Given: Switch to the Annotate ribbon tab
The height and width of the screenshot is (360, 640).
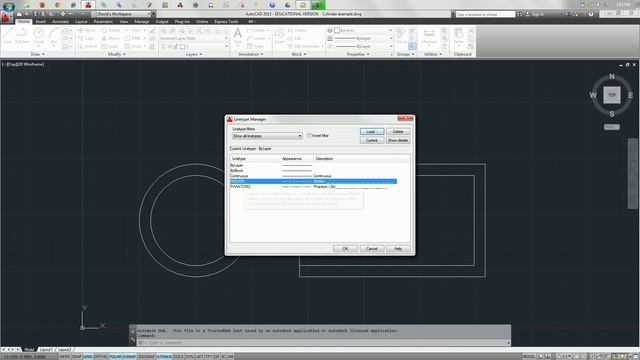Looking at the screenshot, I should coord(60,21).
